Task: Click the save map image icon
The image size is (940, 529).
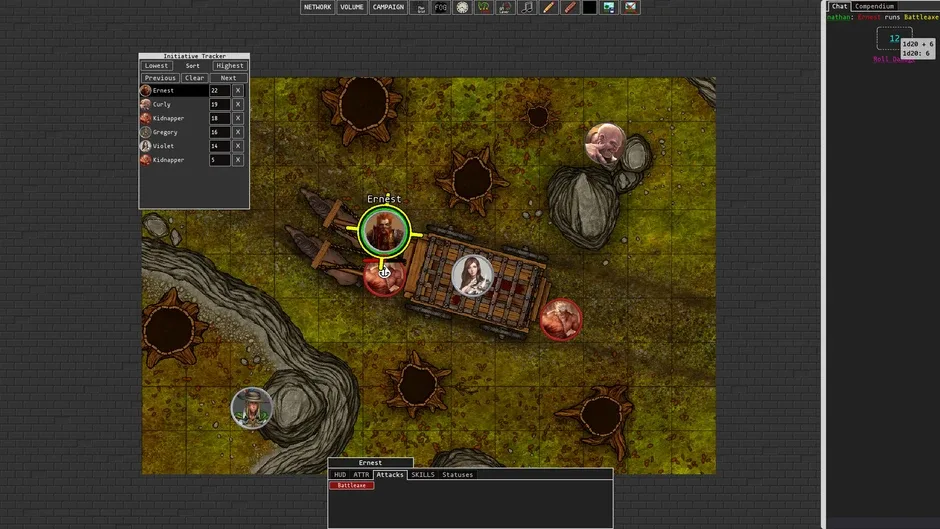Action: (609, 7)
